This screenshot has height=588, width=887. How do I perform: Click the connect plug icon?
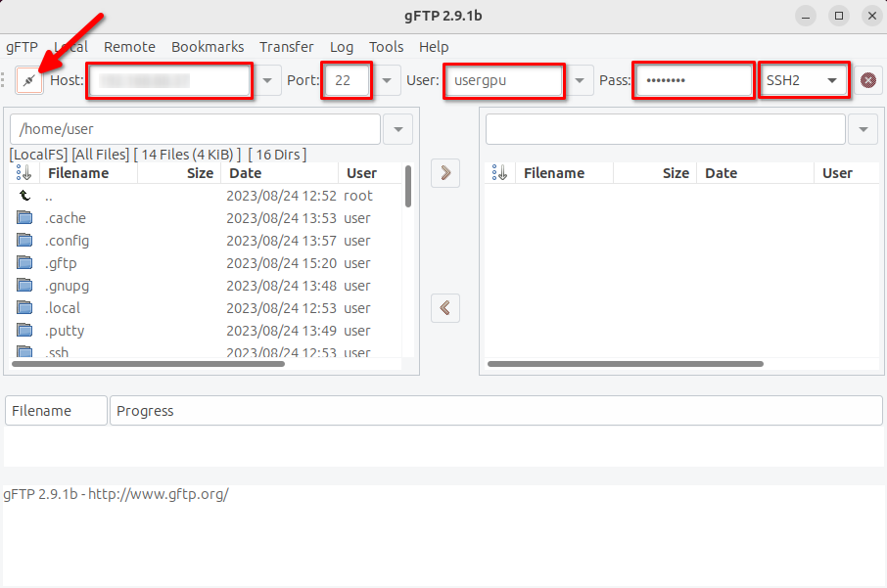click(x=28, y=80)
